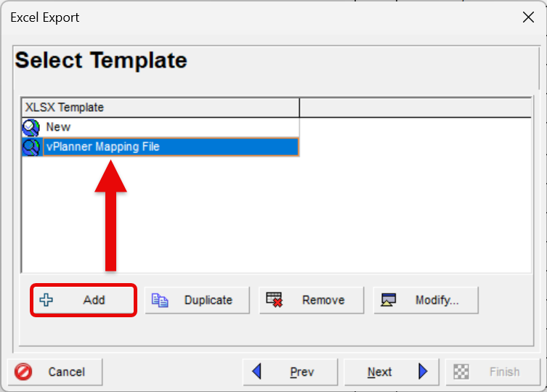Click the Modify template icon
Screen dimensions: 547x392
click(388, 300)
